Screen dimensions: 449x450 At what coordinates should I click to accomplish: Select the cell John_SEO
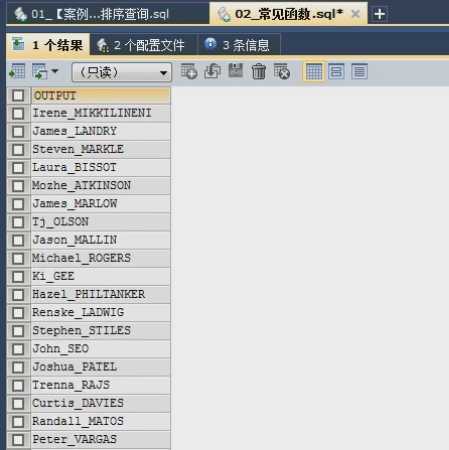[101, 349]
